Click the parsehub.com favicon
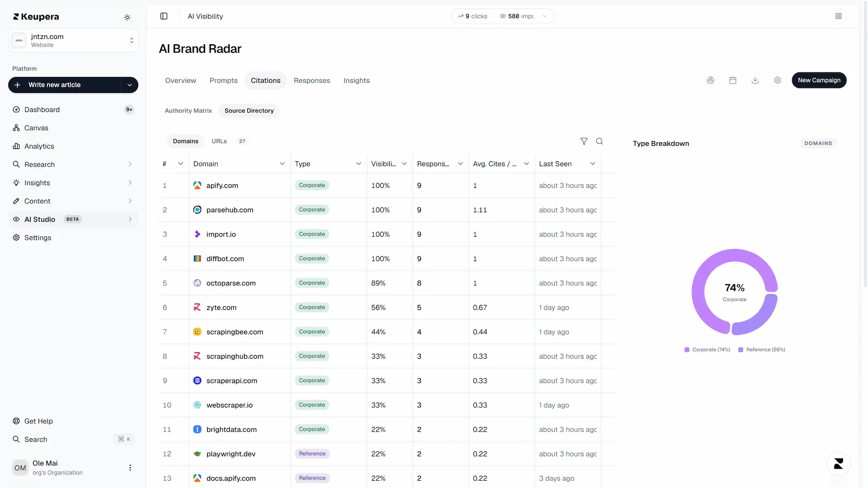Screen dimensions: 868x488 (x=198, y=210)
